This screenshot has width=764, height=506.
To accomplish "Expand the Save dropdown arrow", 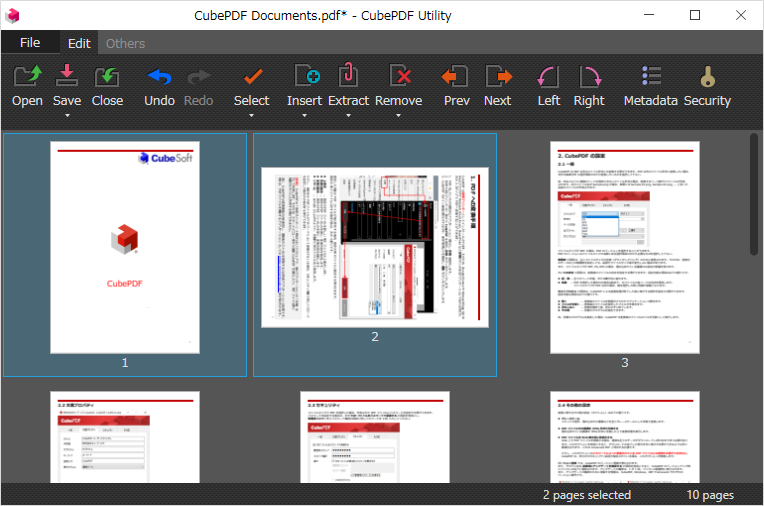I will [x=67, y=116].
